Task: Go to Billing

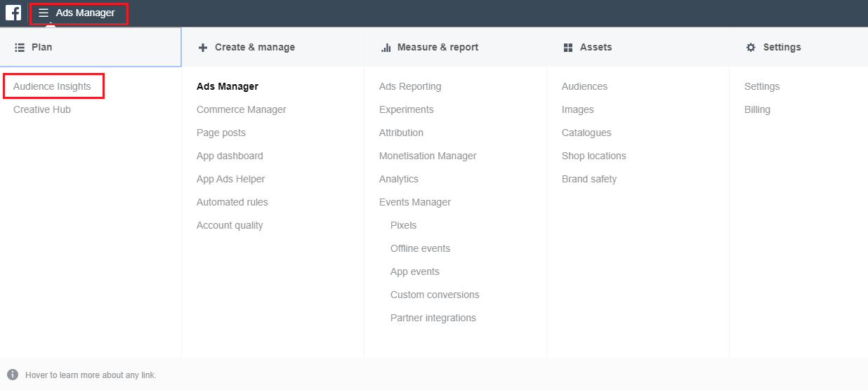Action: click(x=757, y=109)
